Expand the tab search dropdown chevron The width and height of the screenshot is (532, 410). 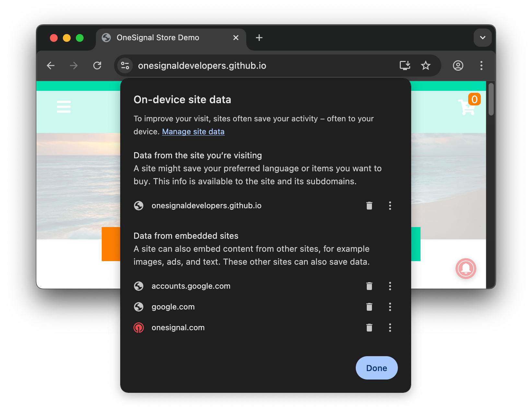(483, 38)
